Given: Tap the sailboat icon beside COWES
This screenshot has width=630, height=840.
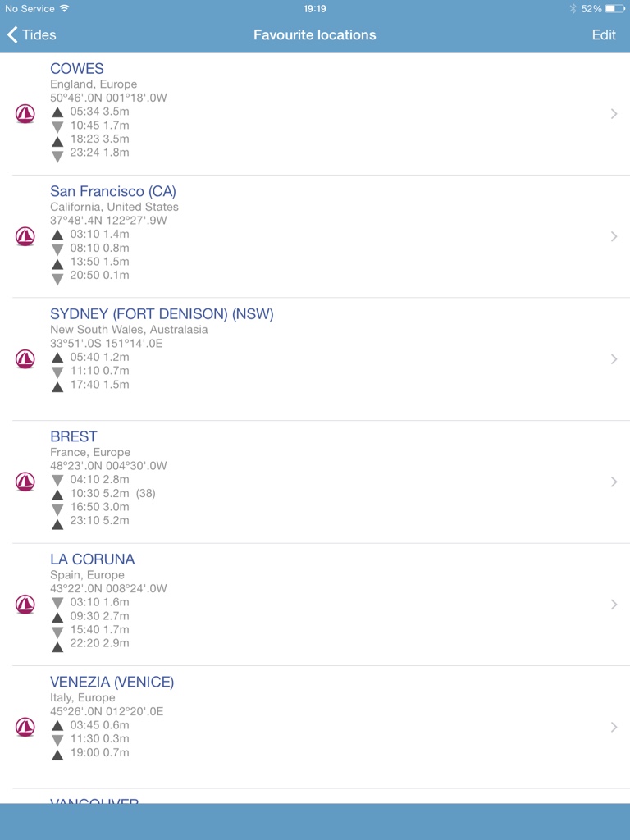Looking at the screenshot, I should tap(25, 113).
